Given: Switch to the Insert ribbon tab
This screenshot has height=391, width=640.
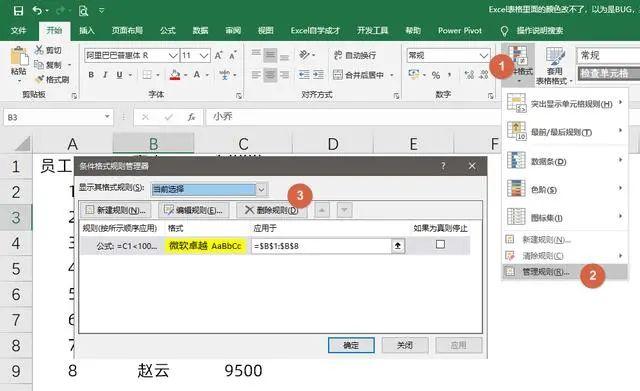Looking at the screenshot, I should (x=87, y=31).
